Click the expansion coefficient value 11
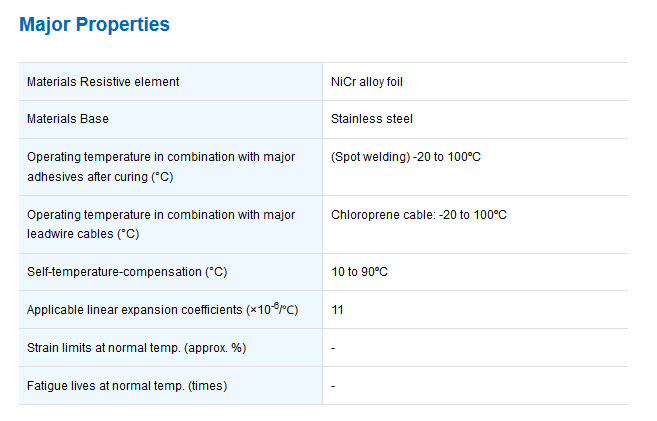The image size is (657, 421). tap(337, 310)
